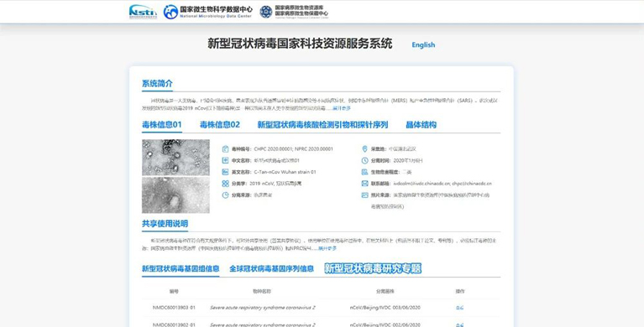Click the 编号 column header
Screen dimensions: 644x327
[x=174, y=291]
